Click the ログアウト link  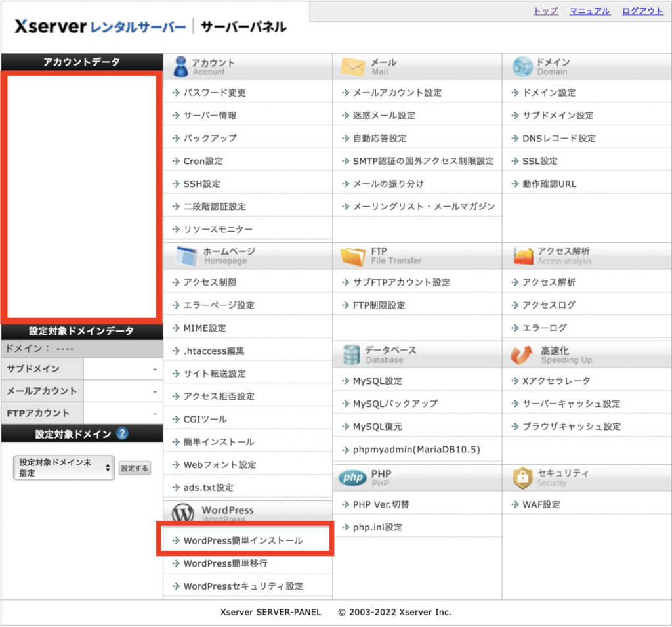click(642, 11)
